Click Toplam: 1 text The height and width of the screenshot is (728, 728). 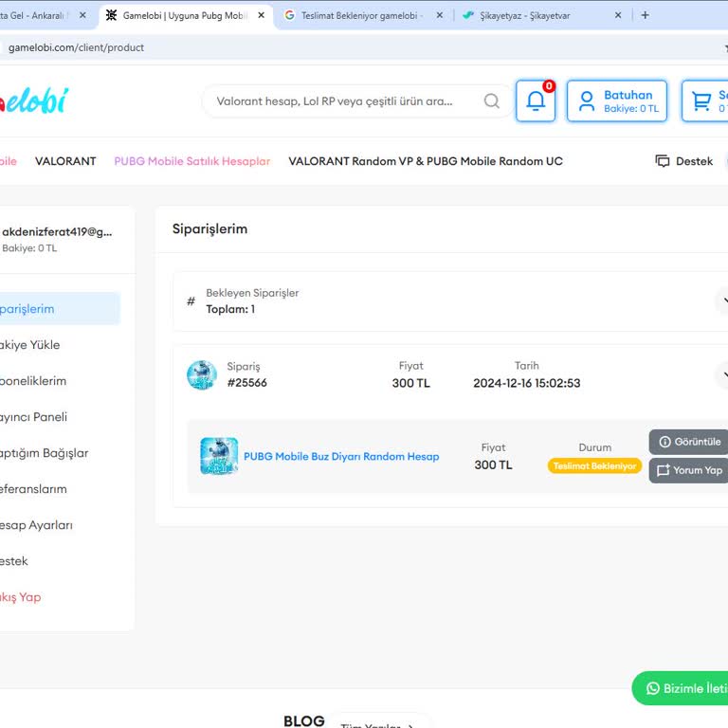coord(230,309)
